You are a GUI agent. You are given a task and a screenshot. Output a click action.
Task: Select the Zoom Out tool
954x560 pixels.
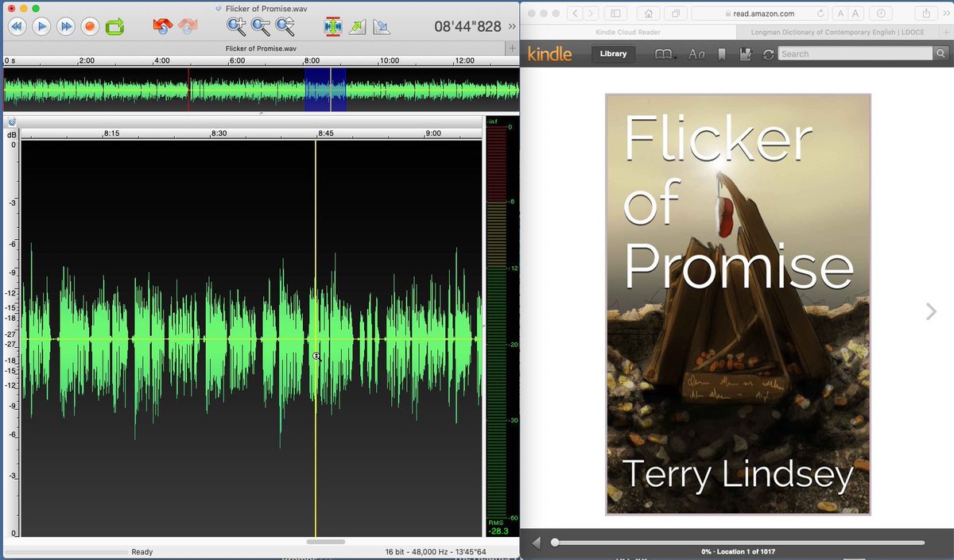coord(259,25)
